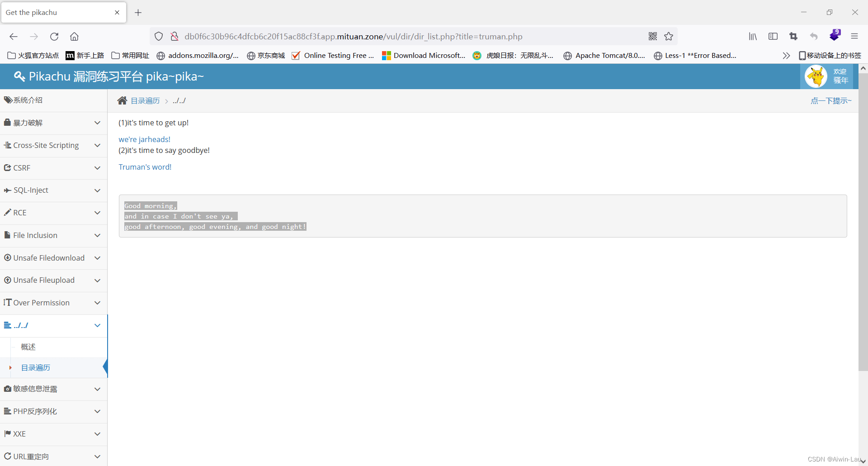The height and width of the screenshot is (466, 868).
Task: Expand the RCE menu chevron
Action: (97, 213)
